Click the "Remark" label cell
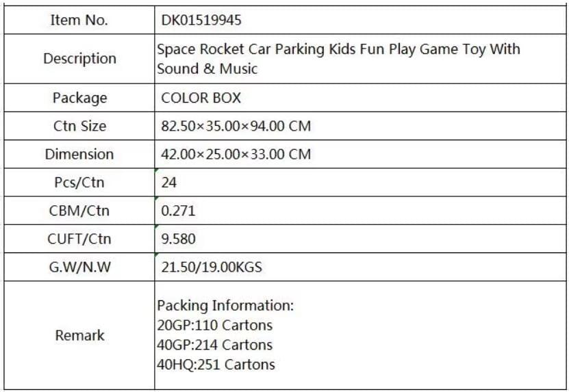This screenshot has height=392, width=569. pos(79,335)
